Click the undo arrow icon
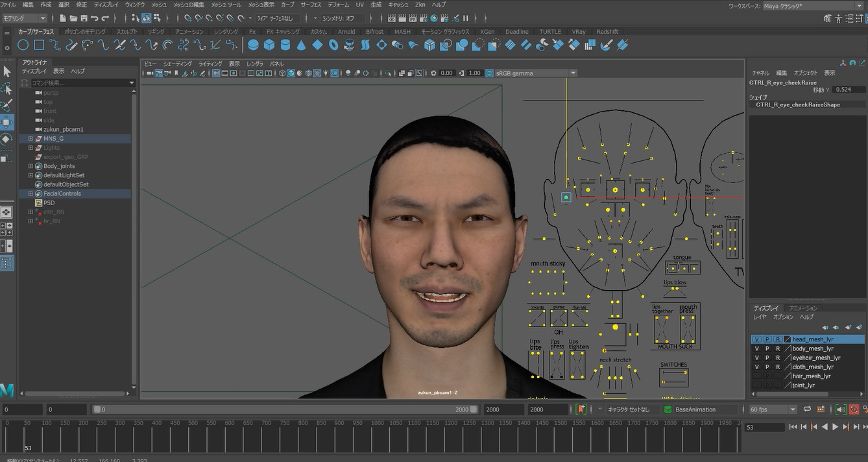The height and width of the screenshot is (462, 868). click(x=95, y=18)
